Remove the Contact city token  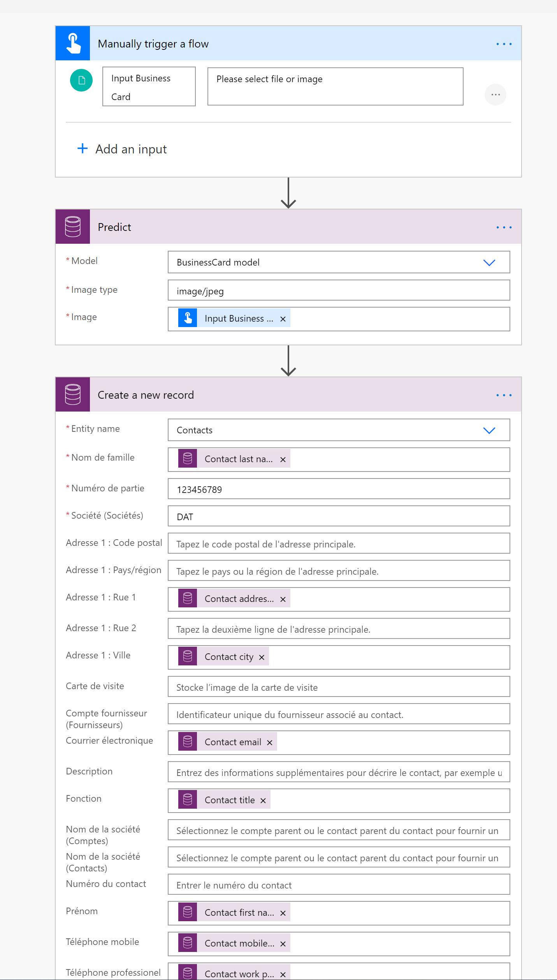pos(262,657)
